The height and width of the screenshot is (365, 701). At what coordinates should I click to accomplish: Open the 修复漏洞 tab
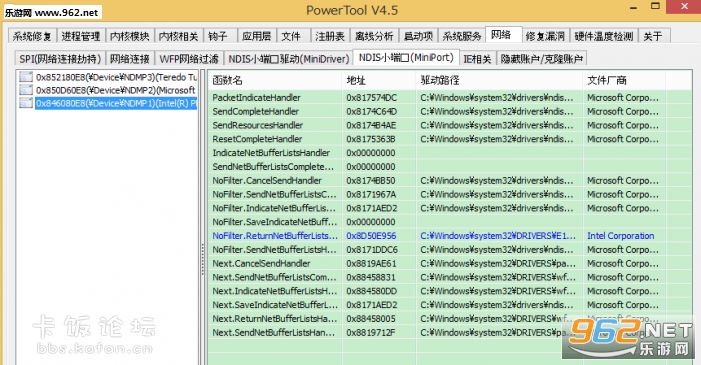click(546, 36)
